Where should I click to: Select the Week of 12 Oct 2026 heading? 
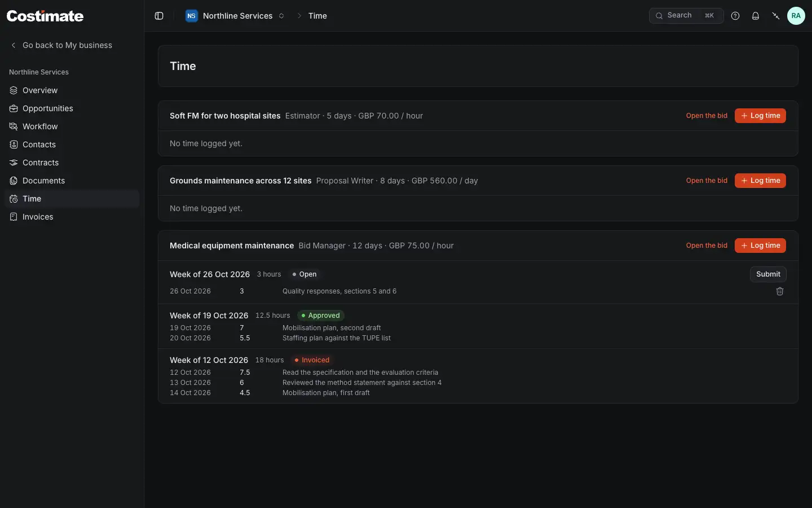[x=209, y=360]
